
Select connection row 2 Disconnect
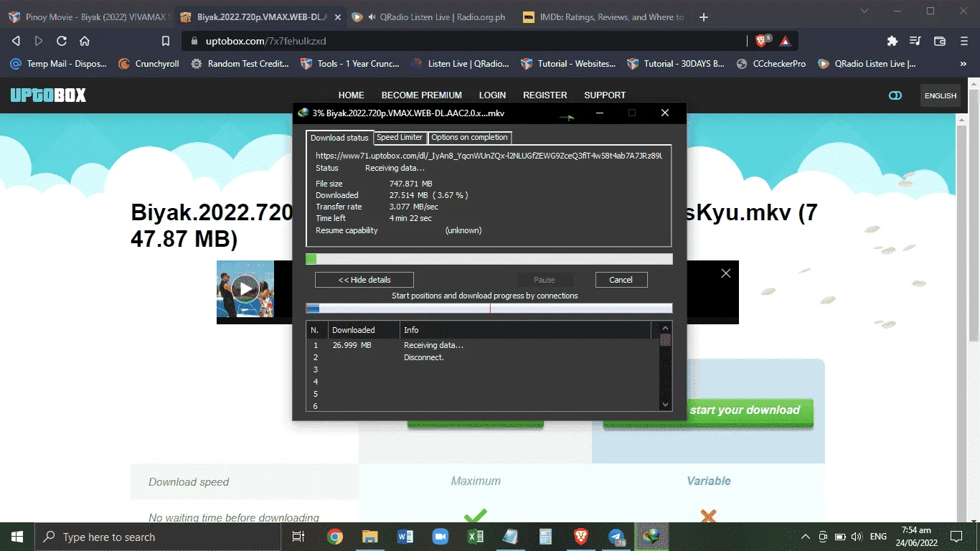[x=483, y=357]
